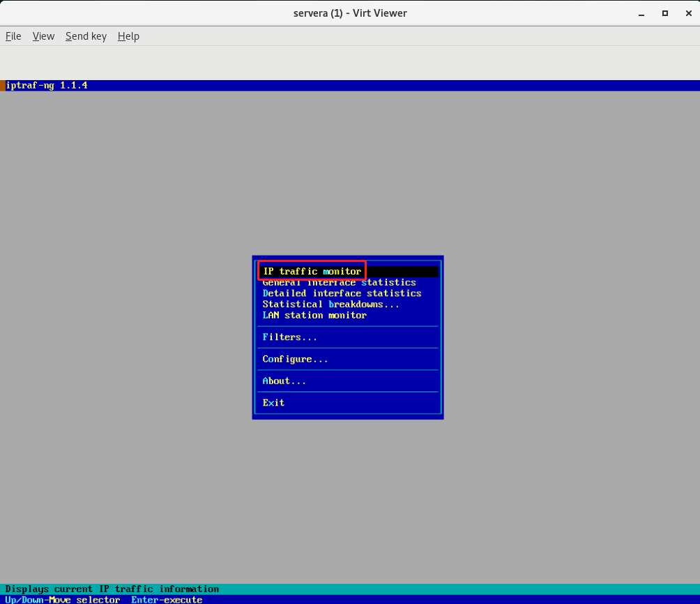Open the Configure... submenu
This screenshot has width=700, height=604.
pyautogui.click(x=295, y=359)
